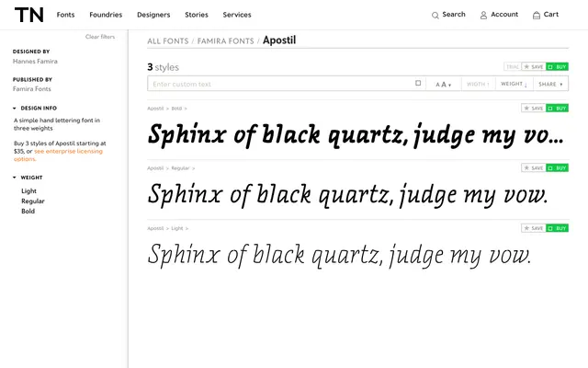The image size is (588, 368).
Task: Open the Designers menu
Action: pyautogui.click(x=153, y=15)
